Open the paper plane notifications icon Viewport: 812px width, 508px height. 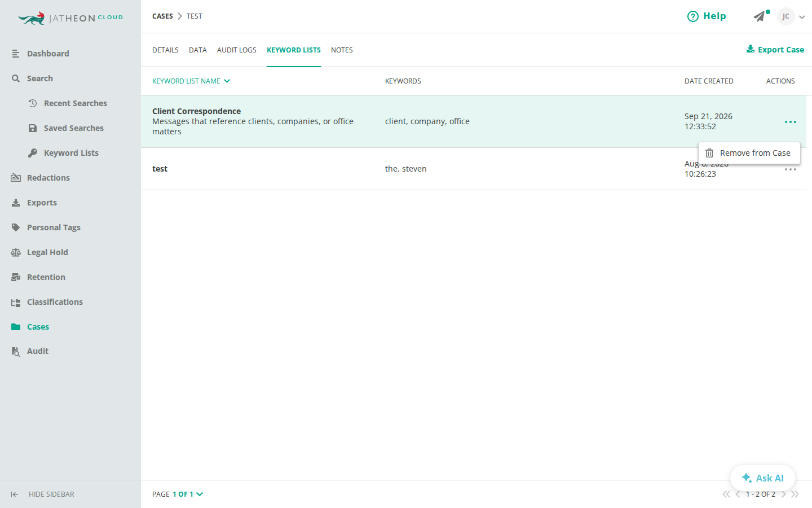click(760, 16)
